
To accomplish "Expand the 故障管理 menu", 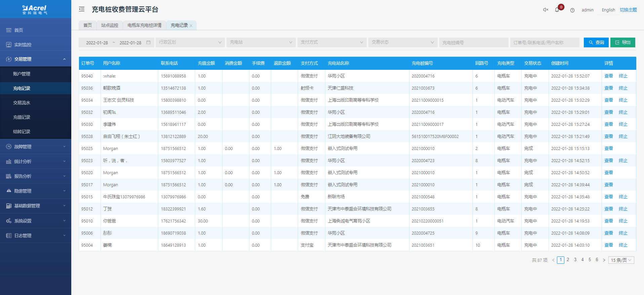I will pyautogui.click(x=64, y=147).
